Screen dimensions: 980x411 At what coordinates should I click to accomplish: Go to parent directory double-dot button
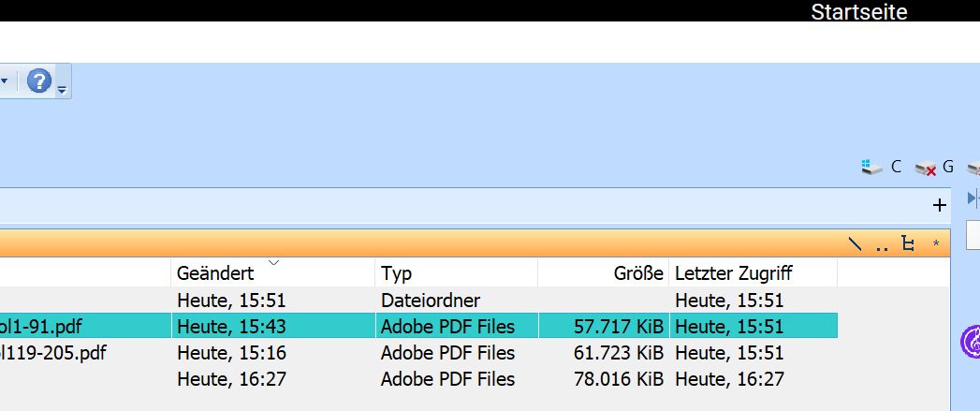882,245
